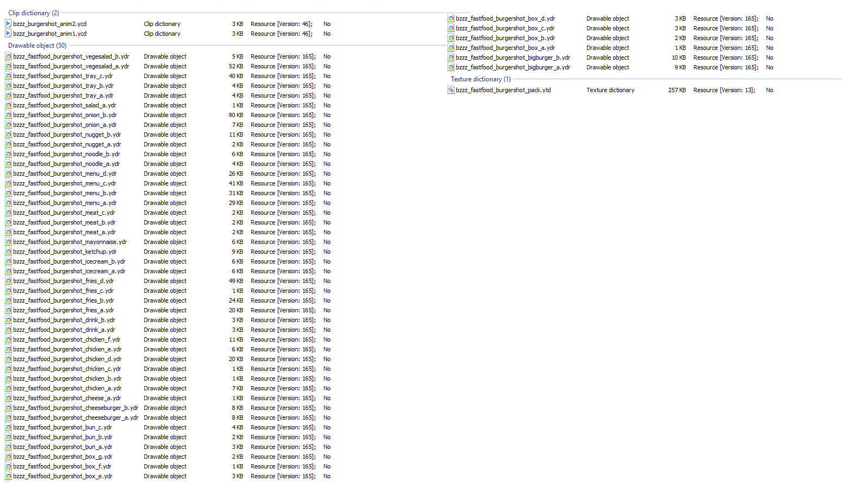Select file bzzz_fastfood_burgershot_fries_b.ydr
This screenshot has width=868, height=488.
(63, 300)
